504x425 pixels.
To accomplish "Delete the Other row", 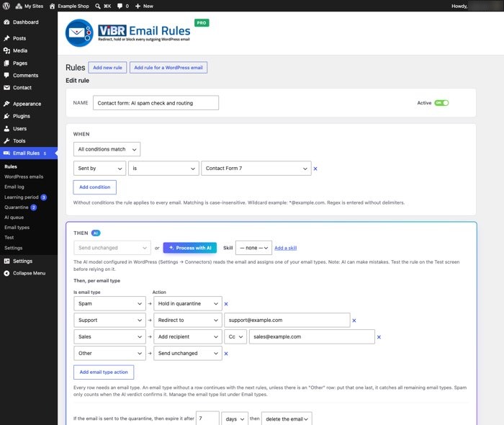I will pyautogui.click(x=226, y=353).
